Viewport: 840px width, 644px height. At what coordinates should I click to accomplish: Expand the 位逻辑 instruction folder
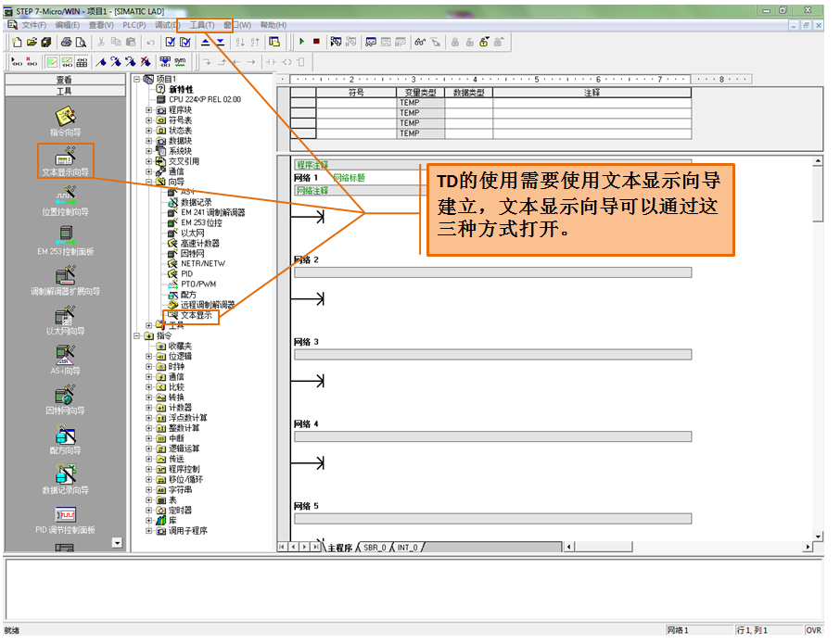coord(149,356)
